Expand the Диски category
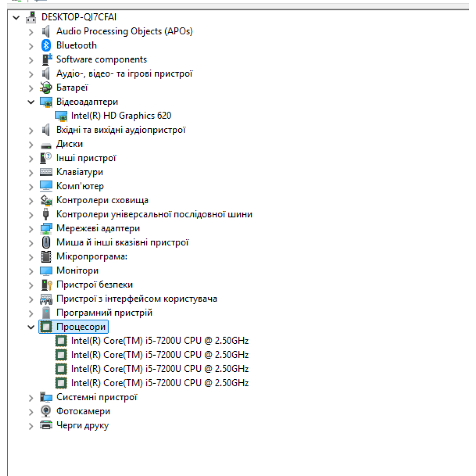The width and height of the screenshot is (476, 476). (x=31, y=145)
